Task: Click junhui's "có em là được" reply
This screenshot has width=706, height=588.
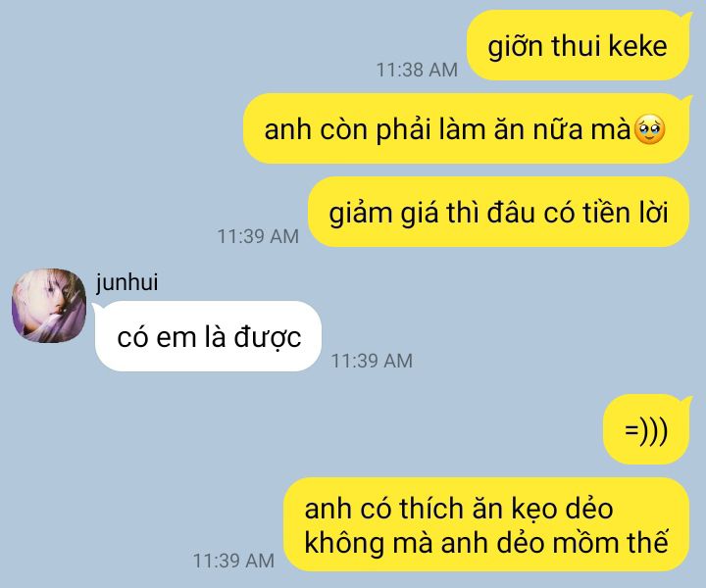Action: pyautogui.click(x=208, y=336)
